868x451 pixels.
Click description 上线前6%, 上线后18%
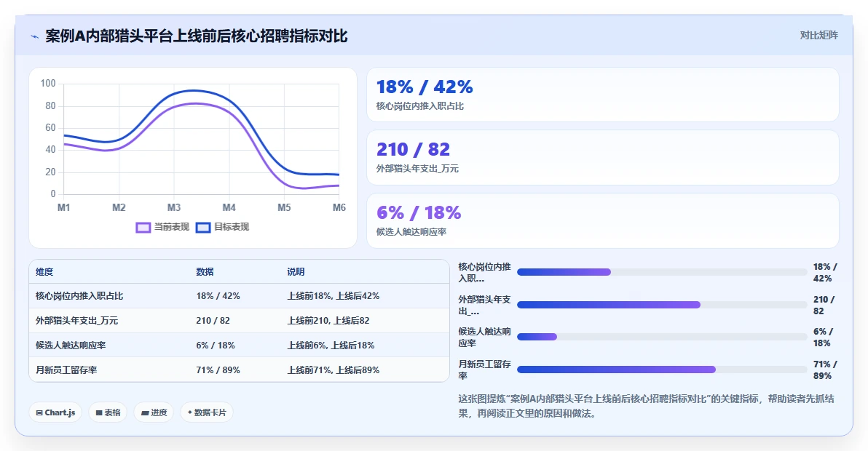[x=331, y=346]
